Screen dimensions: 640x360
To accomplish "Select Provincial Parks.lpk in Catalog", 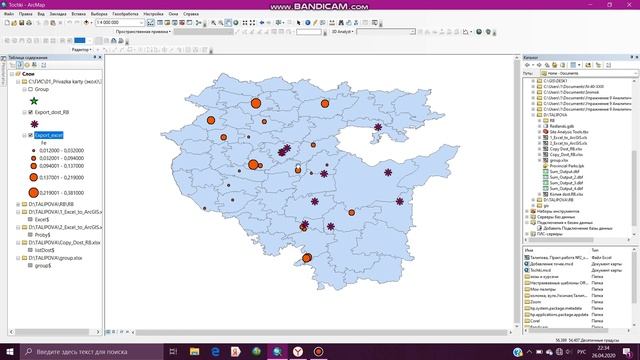I will (x=567, y=166).
